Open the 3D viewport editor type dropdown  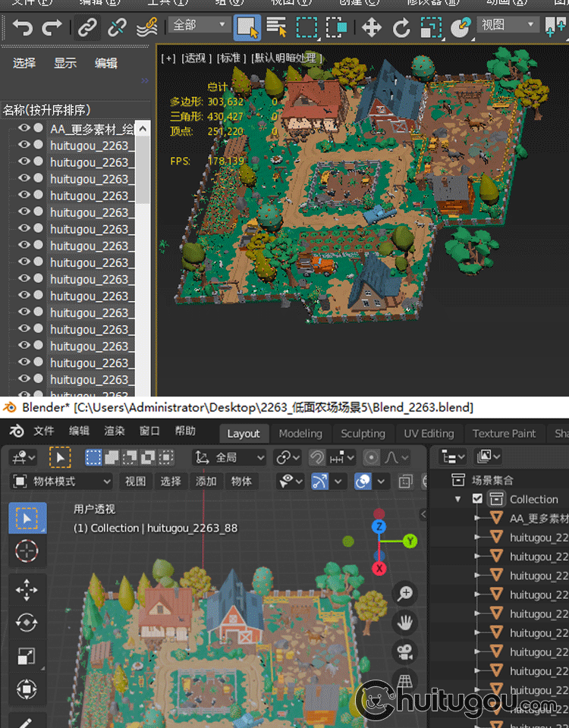[23, 458]
